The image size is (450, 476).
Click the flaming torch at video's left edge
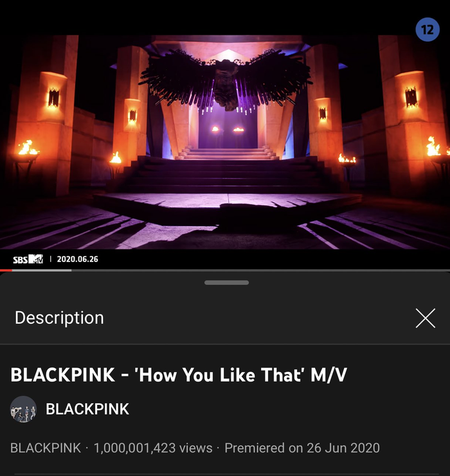point(27,150)
